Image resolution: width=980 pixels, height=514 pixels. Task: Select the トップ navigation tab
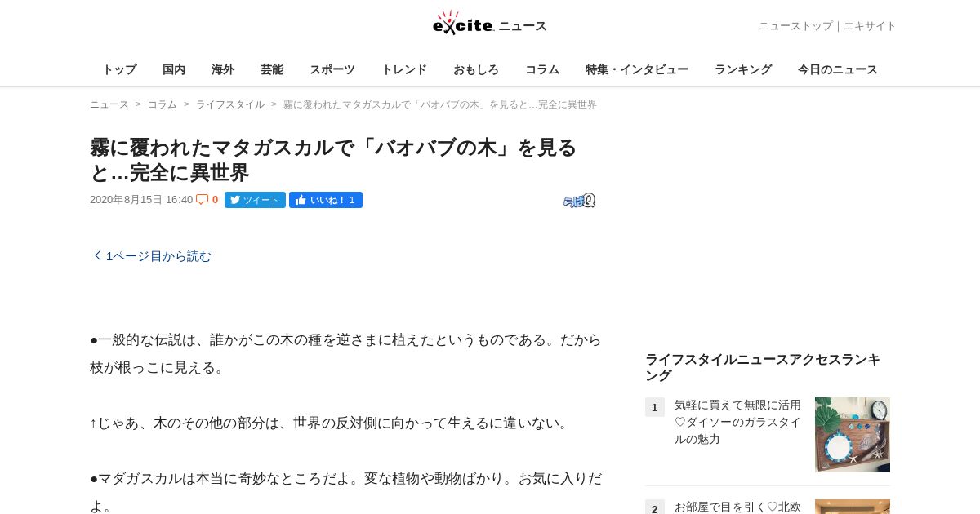click(x=119, y=69)
